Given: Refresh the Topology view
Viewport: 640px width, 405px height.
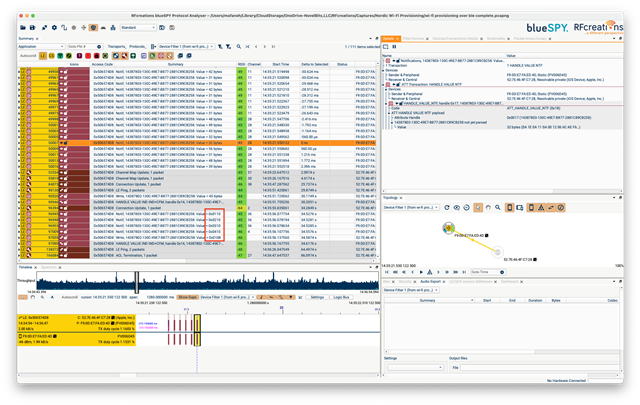Looking at the screenshot, I should 447,207.
